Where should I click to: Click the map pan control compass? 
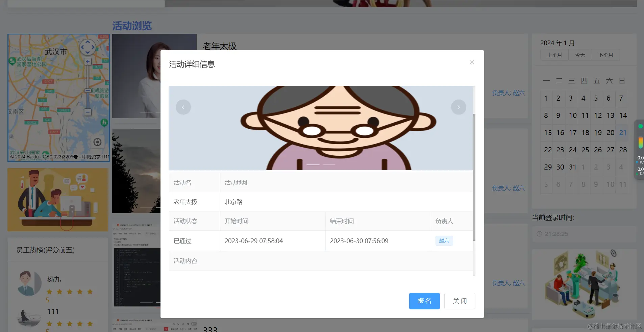[x=88, y=47]
